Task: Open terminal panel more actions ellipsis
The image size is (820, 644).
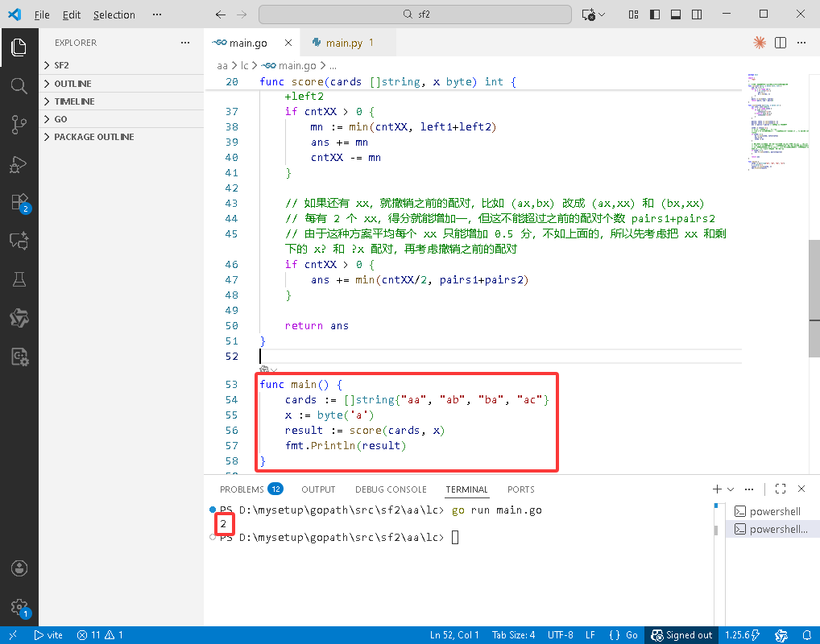Action: (x=749, y=489)
